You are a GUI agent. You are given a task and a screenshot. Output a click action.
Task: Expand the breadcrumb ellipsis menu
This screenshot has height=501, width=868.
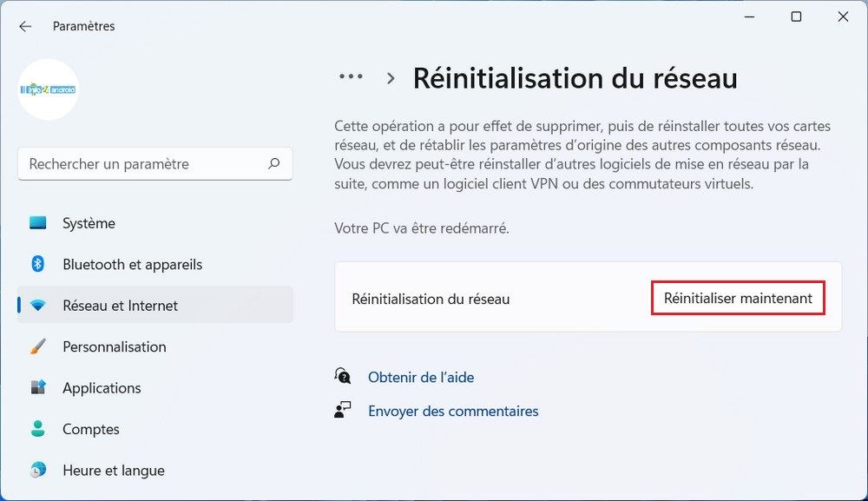[351, 76]
